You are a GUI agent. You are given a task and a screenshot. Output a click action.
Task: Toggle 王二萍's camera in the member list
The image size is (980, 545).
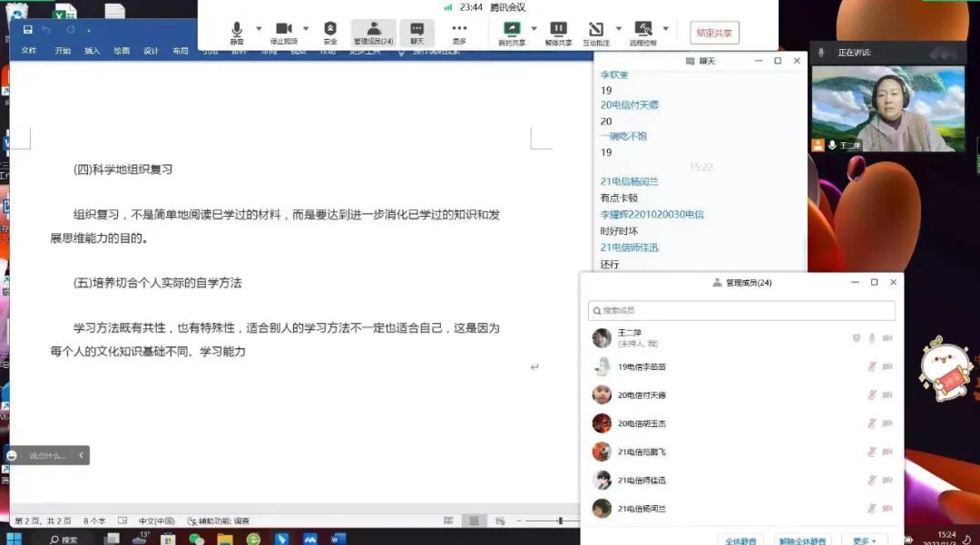[887, 337]
